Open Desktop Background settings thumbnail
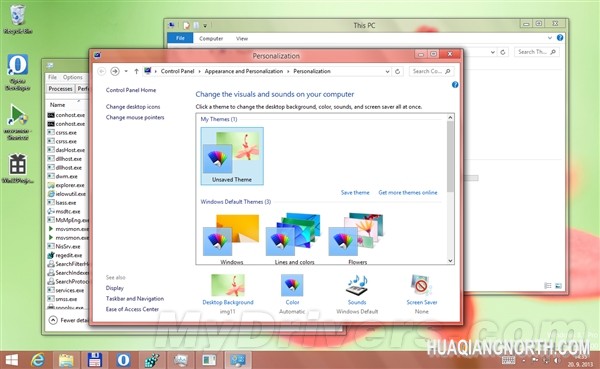 [228, 286]
